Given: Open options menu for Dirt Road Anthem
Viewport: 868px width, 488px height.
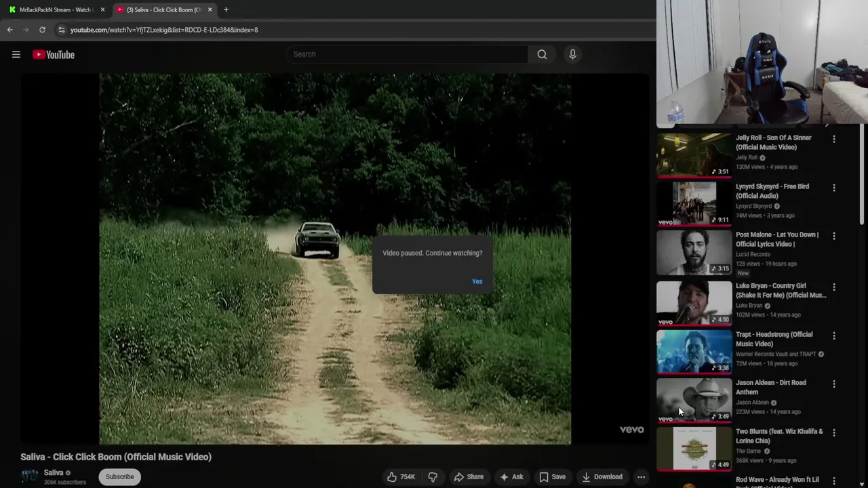Looking at the screenshot, I should (834, 384).
